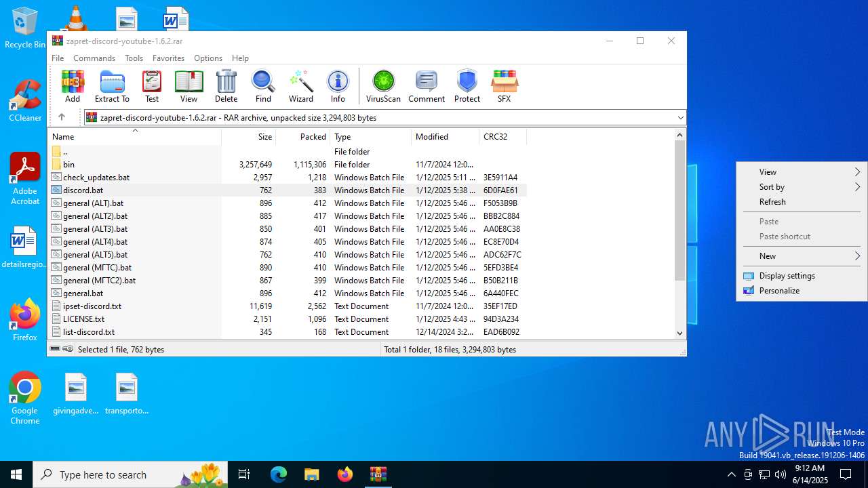
Task: Click Firefox icon in the taskbar
Action: [x=345, y=474]
